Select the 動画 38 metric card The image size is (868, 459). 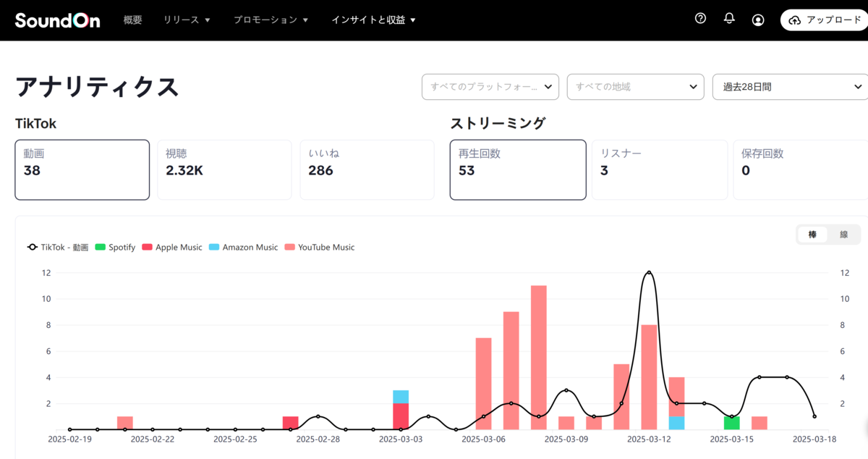click(x=82, y=170)
